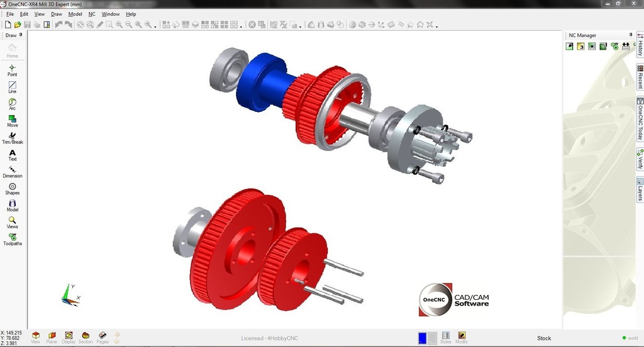This screenshot has height=347, width=644.
Task: Activate the Dimension tool
Action: click(x=12, y=172)
